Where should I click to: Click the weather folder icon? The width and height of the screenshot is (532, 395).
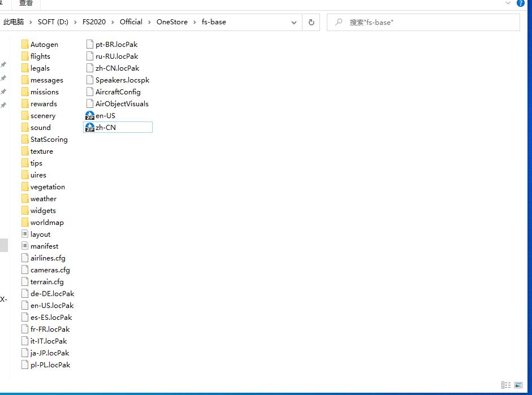(25, 199)
